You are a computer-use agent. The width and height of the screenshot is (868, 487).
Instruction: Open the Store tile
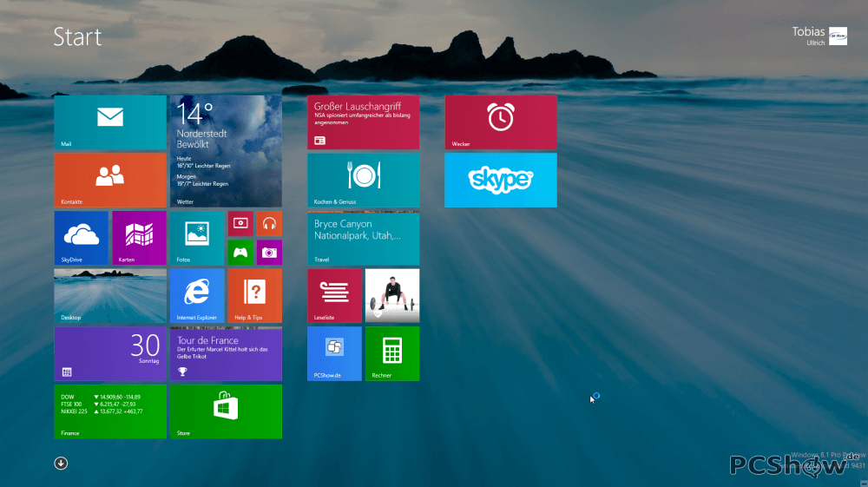(226, 411)
